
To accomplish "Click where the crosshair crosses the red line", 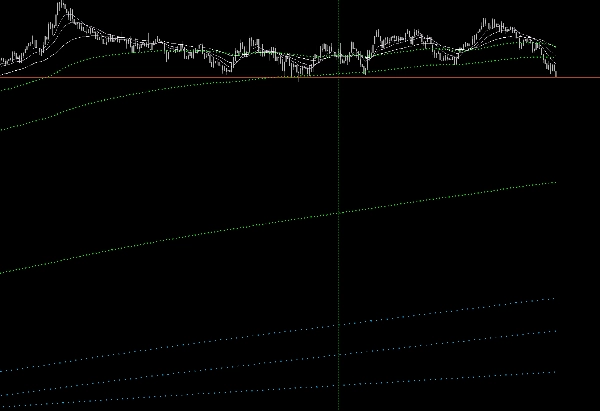I will [339, 77].
